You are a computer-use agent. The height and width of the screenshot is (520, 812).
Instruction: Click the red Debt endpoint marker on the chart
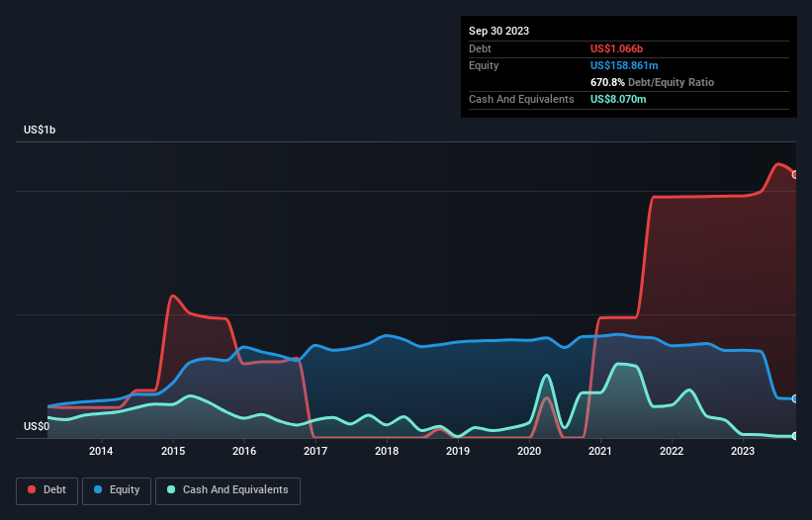click(x=795, y=175)
